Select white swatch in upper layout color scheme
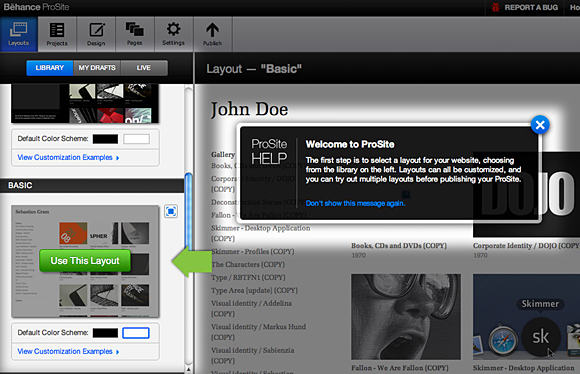 click(136, 139)
